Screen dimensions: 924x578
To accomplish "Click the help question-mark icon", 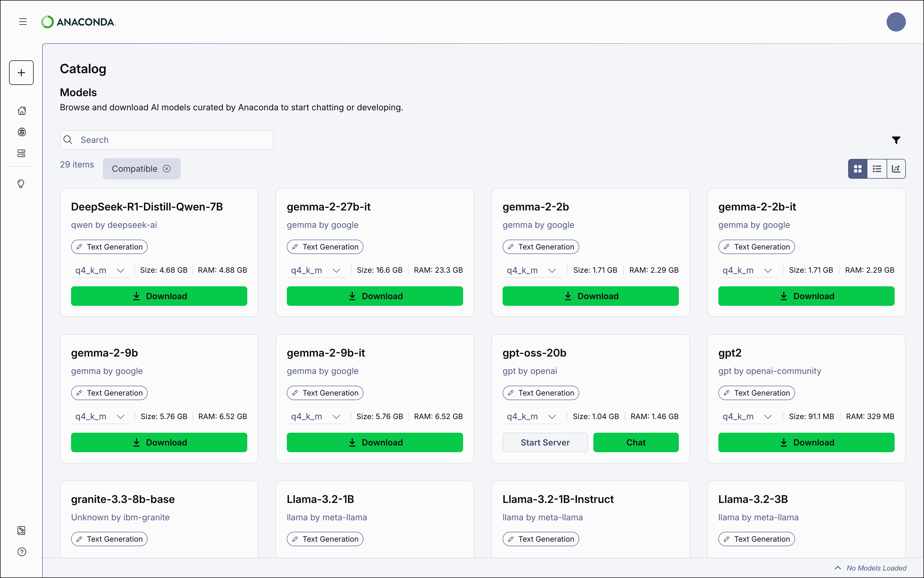I will pyautogui.click(x=22, y=552).
